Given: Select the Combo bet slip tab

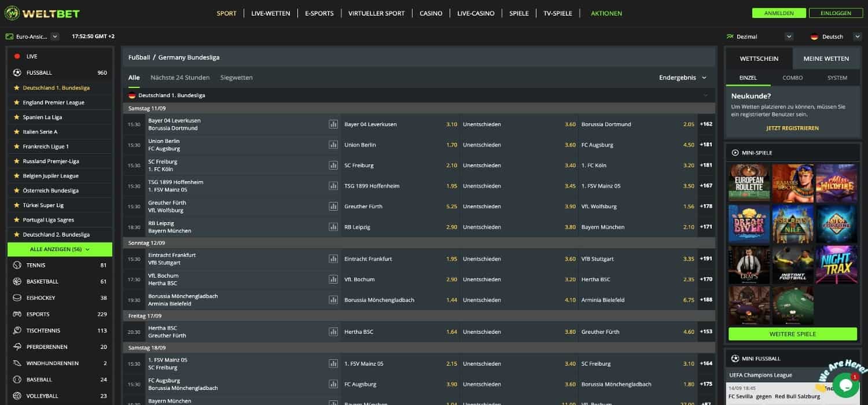Looking at the screenshot, I should click(x=792, y=78).
